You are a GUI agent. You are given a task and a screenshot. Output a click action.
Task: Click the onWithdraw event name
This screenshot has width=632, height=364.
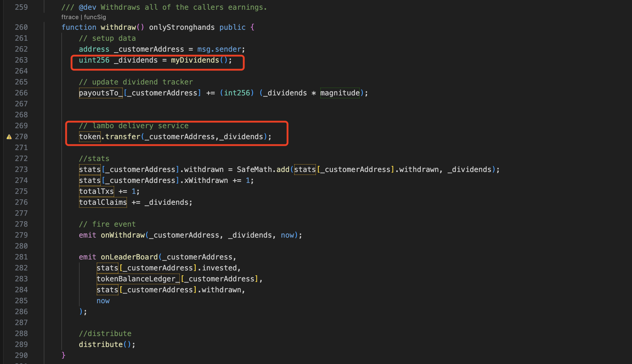pos(123,235)
